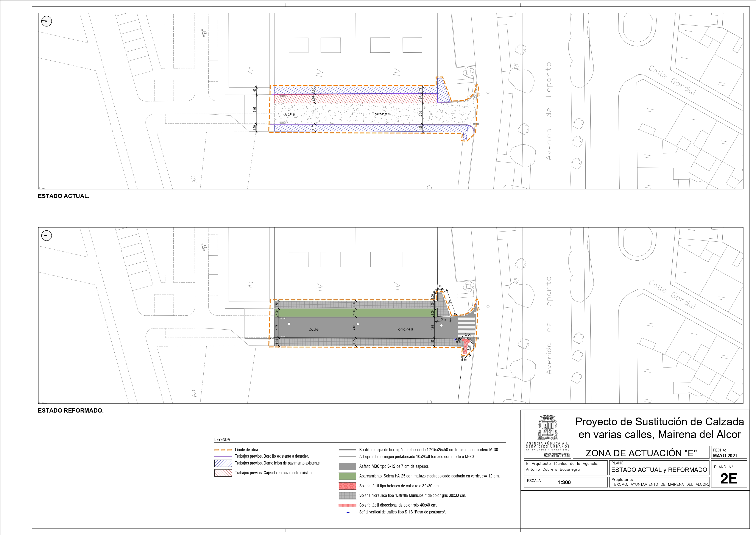Click the green 'Aparcamiento' legend swatch
This screenshot has width=756, height=535.
coord(347,476)
